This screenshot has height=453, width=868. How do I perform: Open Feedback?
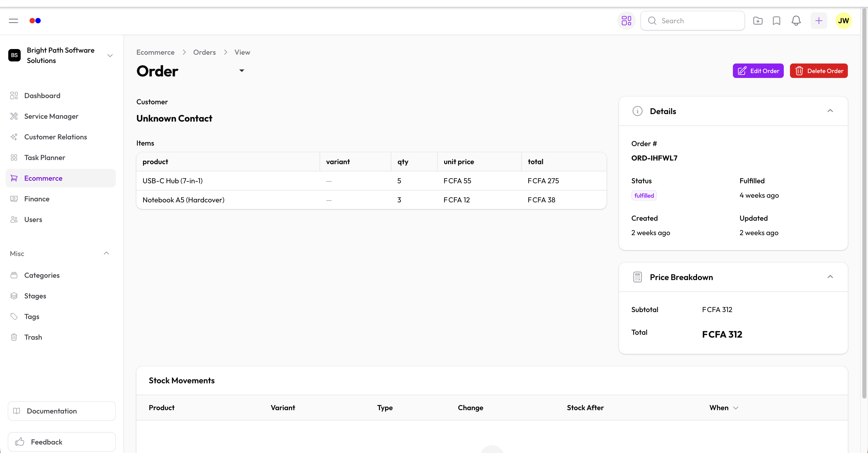(62, 442)
